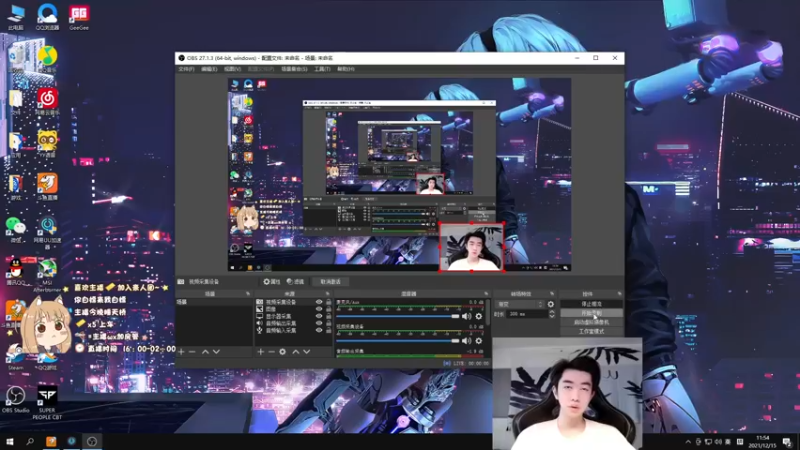
Task: Mute the video capture device audio speaker
Action: point(466,341)
